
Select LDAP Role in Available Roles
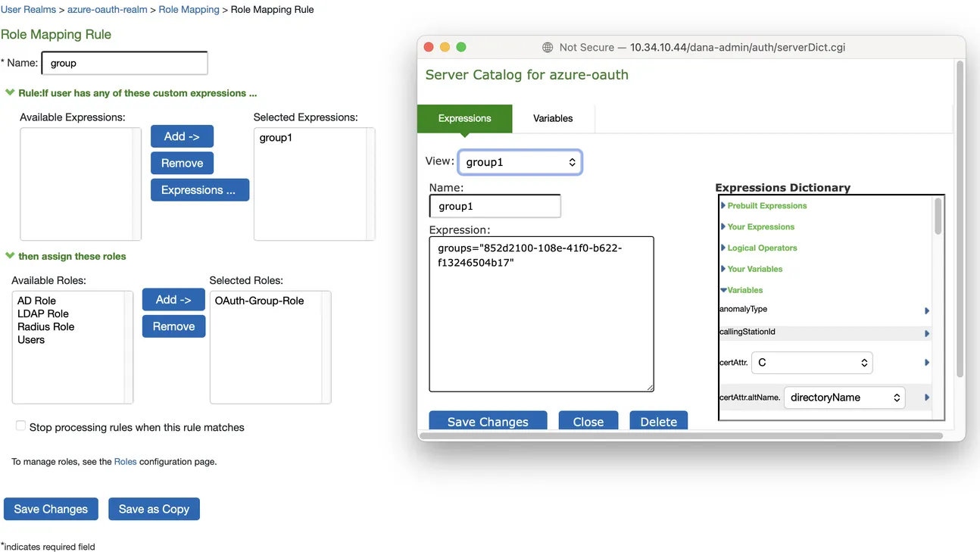pyautogui.click(x=42, y=313)
